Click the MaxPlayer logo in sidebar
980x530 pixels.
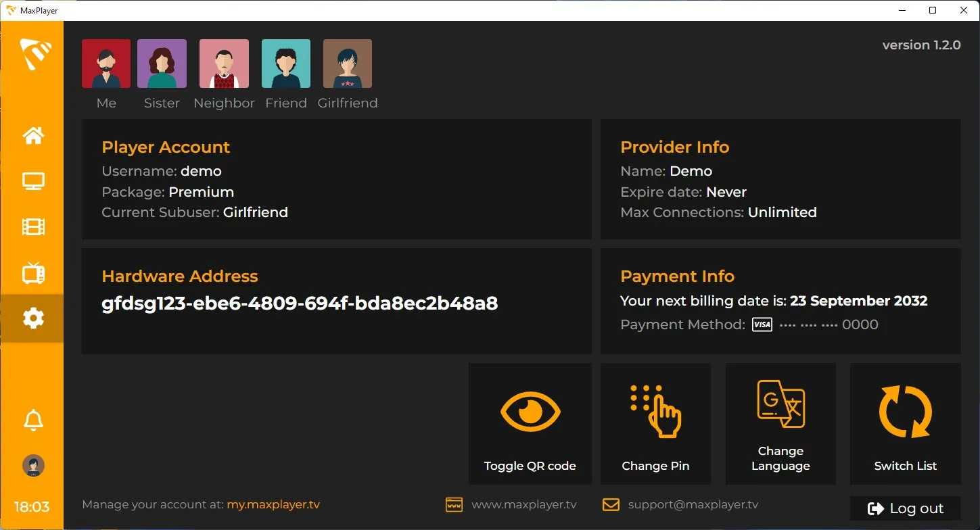(35, 54)
